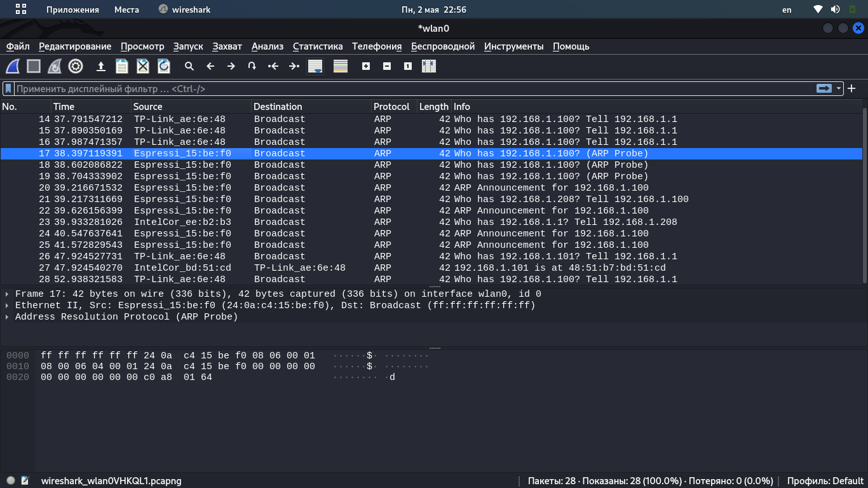Click the Профиль: Default status label

[825, 481]
